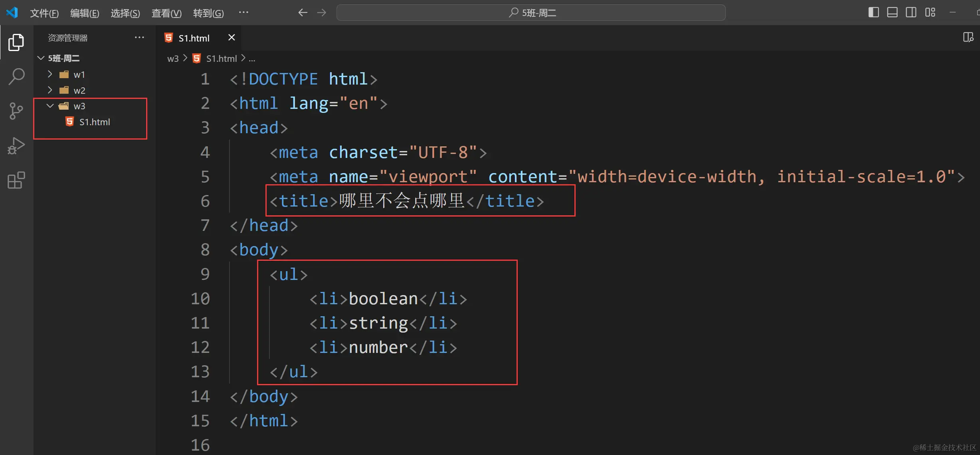
Task: Click the opening <ul> tag
Action: (x=289, y=274)
